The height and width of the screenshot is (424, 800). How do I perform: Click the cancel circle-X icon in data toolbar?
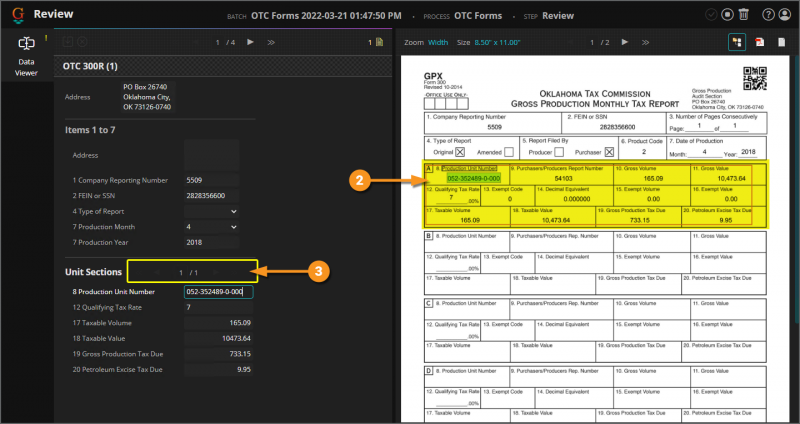click(82, 42)
